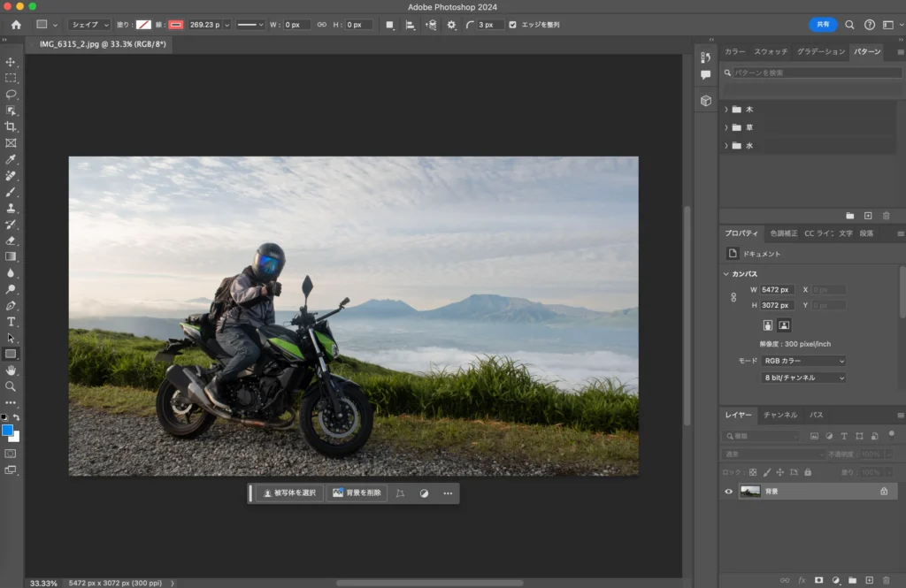Open the シェイプ mode dropdown
The height and width of the screenshot is (588, 906).
89,25
